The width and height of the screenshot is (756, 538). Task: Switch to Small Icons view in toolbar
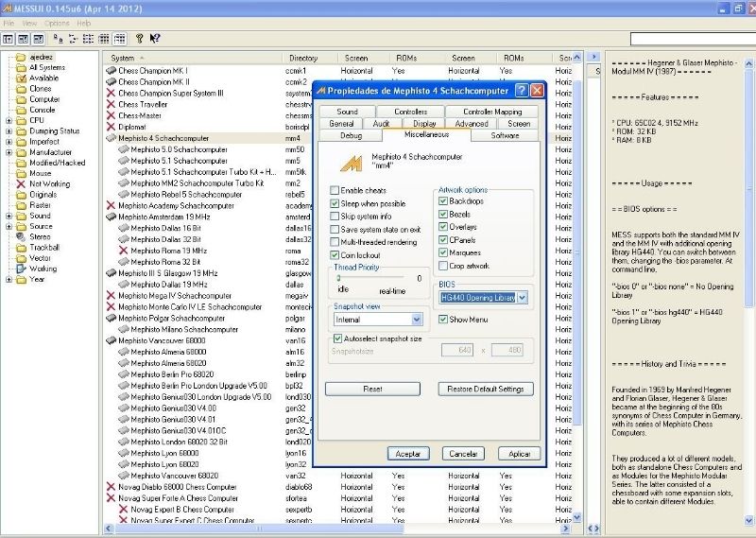point(74,39)
